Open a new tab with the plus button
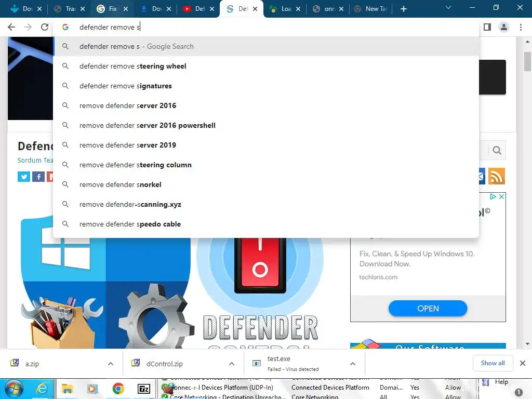532x399 pixels. [x=403, y=9]
